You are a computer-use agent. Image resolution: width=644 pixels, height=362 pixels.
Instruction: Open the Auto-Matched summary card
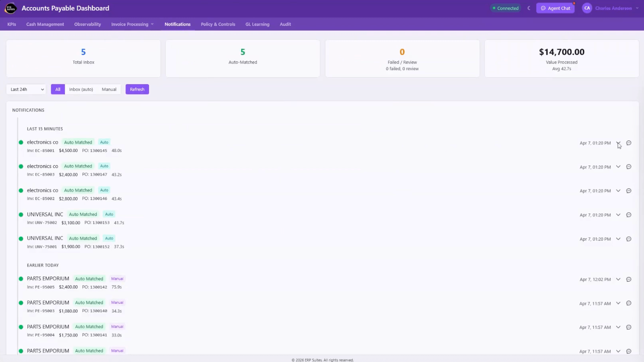pyautogui.click(x=243, y=59)
